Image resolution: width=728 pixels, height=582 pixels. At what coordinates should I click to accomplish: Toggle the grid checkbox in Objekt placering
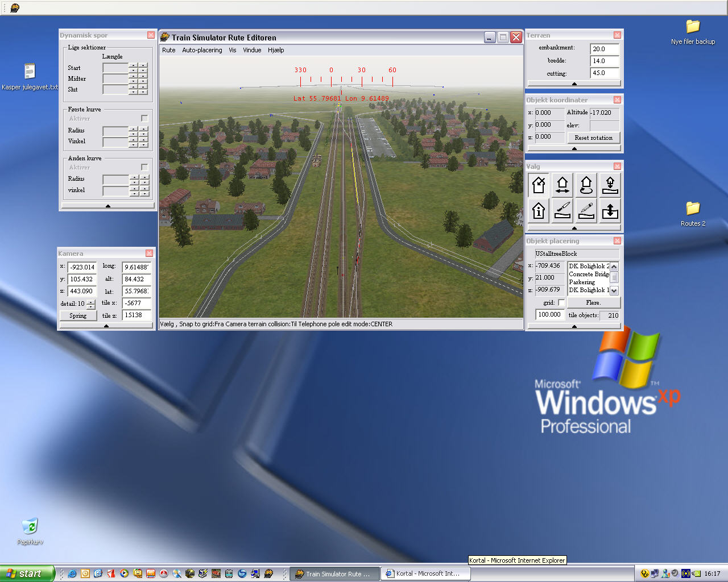(x=561, y=302)
